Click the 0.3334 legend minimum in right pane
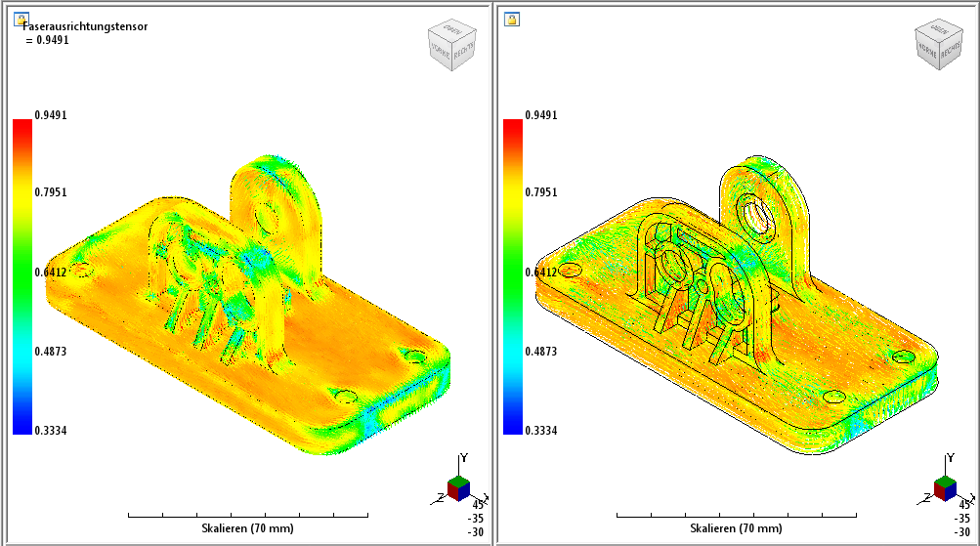 click(x=541, y=431)
